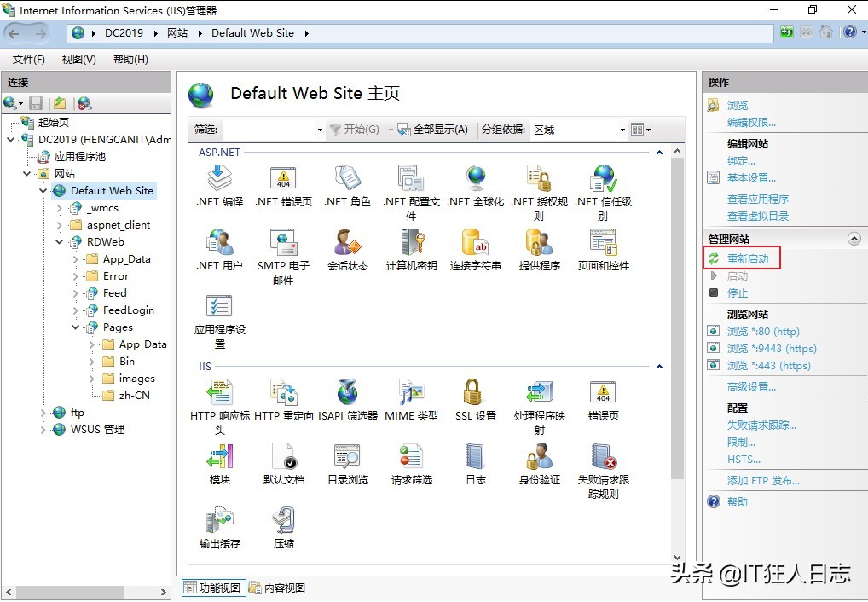Screen dimensions: 868x602
Task: Switch to the 内容视图 tab
Action: [x=277, y=588]
